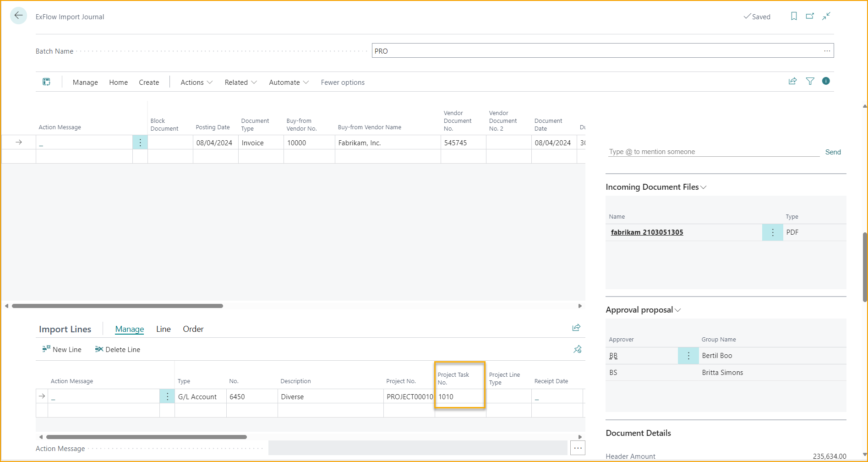The height and width of the screenshot is (462, 868).
Task: Click the share icon in toolbar
Action: pyautogui.click(x=792, y=82)
